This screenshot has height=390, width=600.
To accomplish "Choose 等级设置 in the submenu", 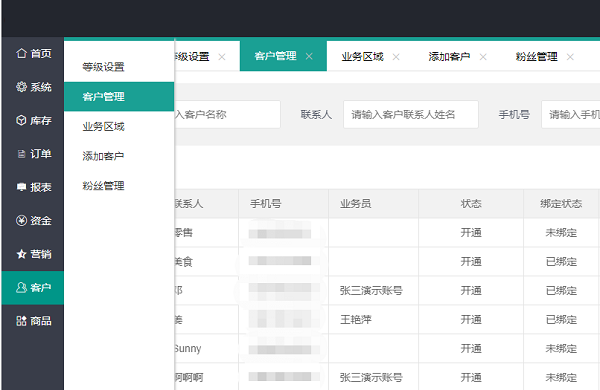I will pyautogui.click(x=119, y=67).
